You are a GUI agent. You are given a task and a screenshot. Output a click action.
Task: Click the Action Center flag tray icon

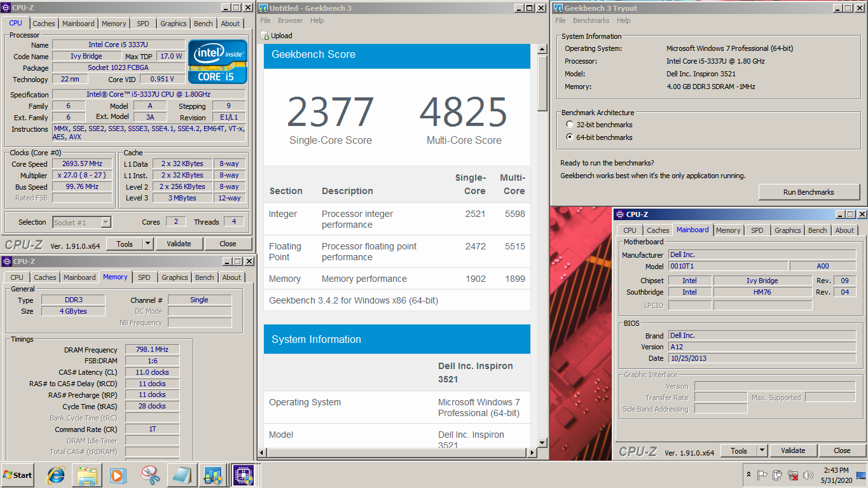(762, 475)
